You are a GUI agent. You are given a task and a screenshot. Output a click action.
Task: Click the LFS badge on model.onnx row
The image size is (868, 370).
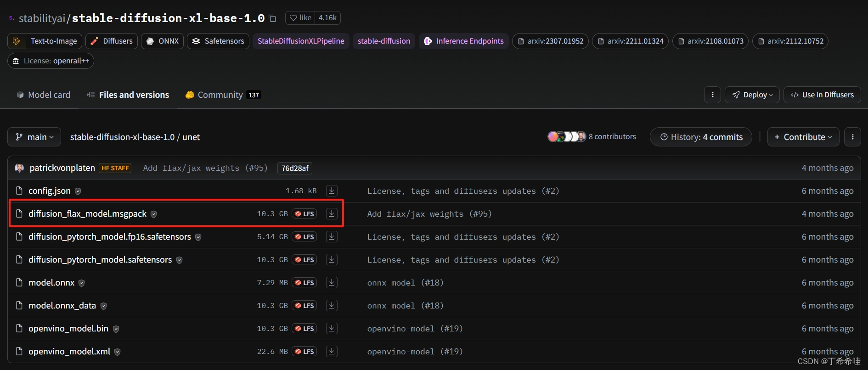(304, 282)
